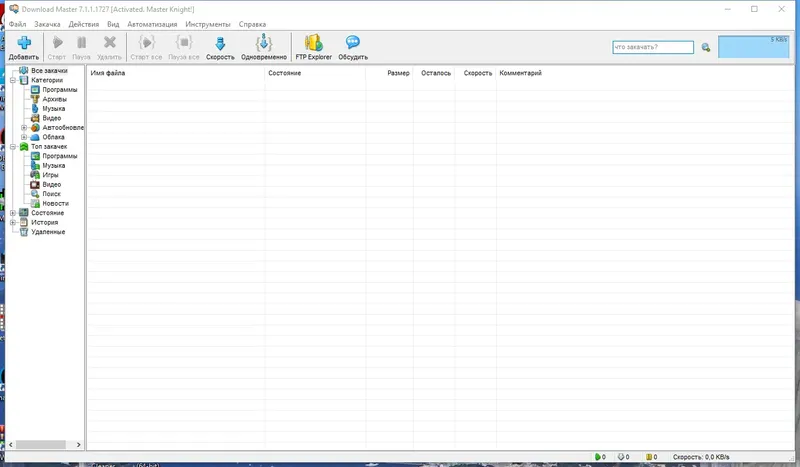Image resolution: width=800 pixels, height=467 pixels.
Task: Expand the История branch
Action: tap(13, 223)
